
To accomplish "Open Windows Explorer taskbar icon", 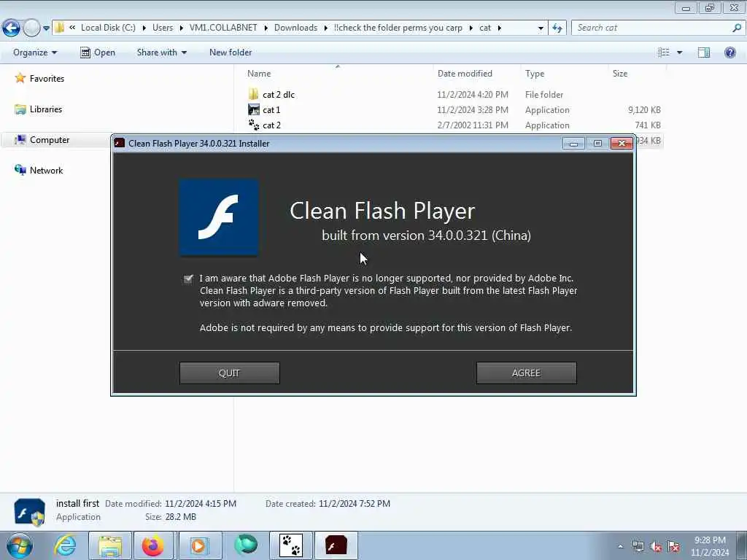I will [110, 545].
